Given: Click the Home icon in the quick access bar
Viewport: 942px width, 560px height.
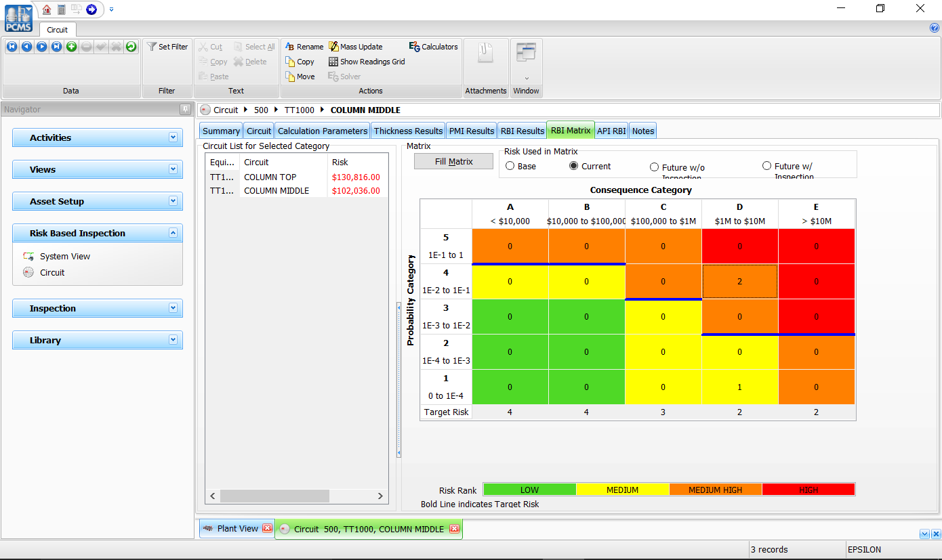Looking at the screenshot, I should 45,9.
